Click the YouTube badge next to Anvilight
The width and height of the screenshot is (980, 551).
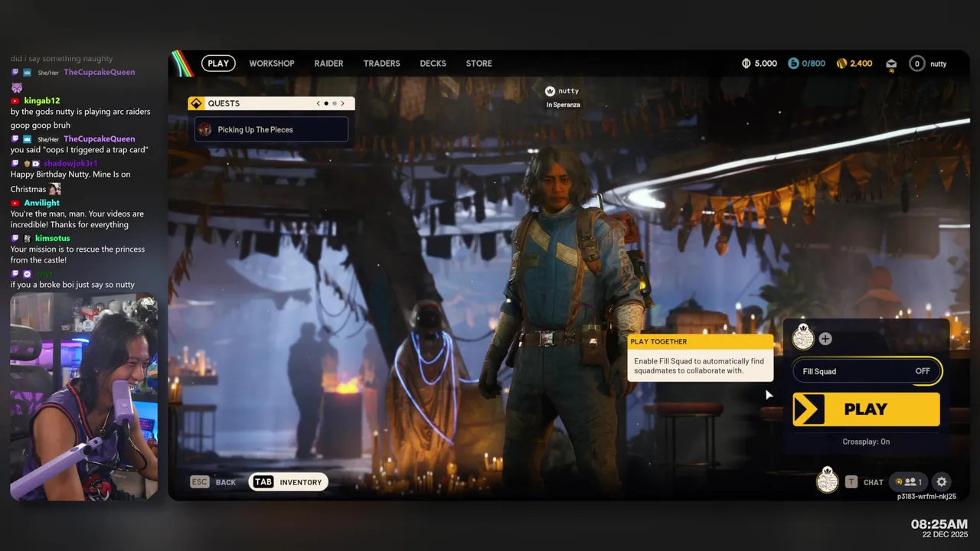tap(15, 203)
